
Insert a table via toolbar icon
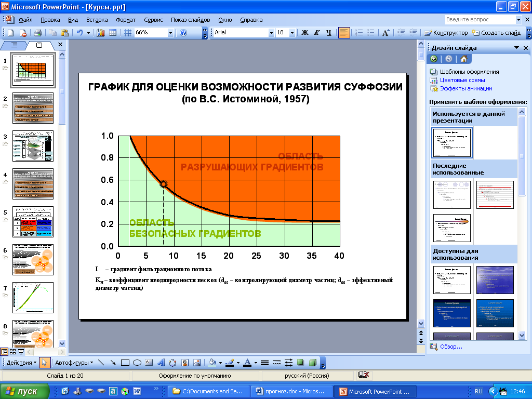[113, 33]
